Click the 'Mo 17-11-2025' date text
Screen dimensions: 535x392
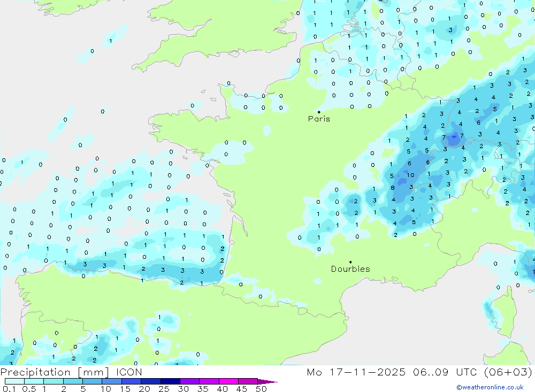click(x=356, y=372)
